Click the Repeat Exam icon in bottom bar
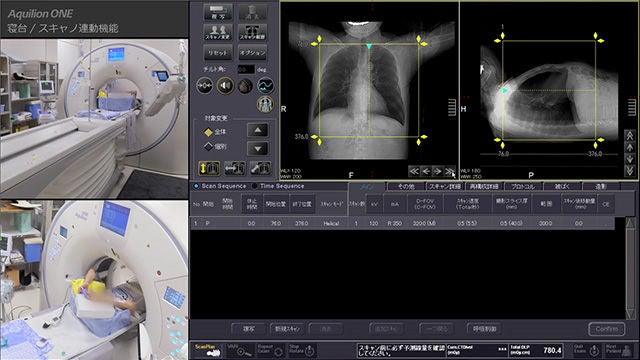Screen dimensions: 640x360 tap(270, 351)
